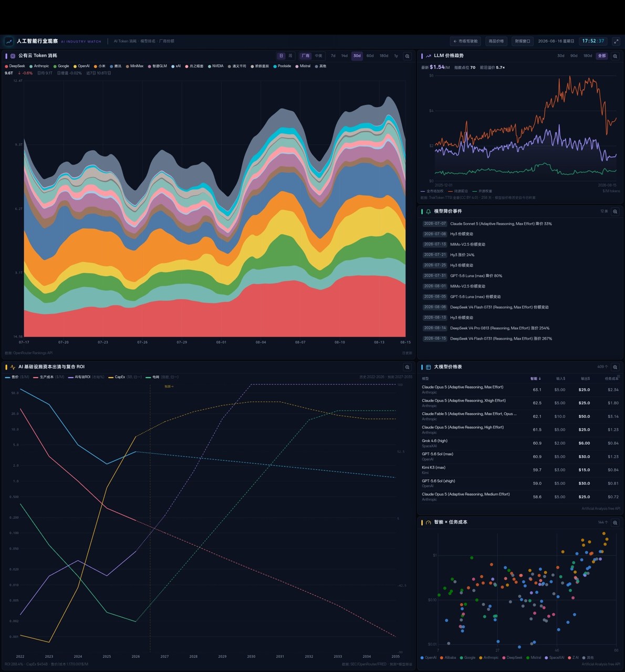Select the 周 granularity toggle
This screenshot has height=672, width=625.
point(290,56)
